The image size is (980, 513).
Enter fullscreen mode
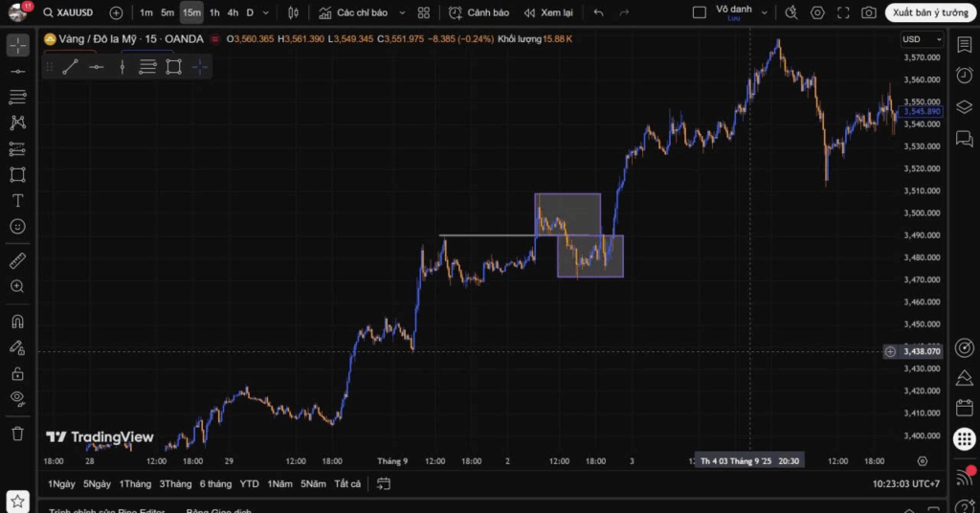(x=843, y=12)
